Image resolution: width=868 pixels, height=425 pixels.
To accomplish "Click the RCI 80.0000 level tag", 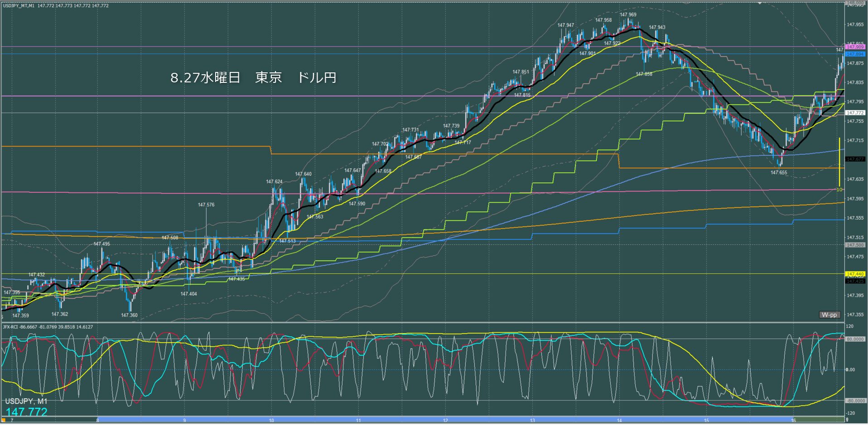I will click(855, 339).
